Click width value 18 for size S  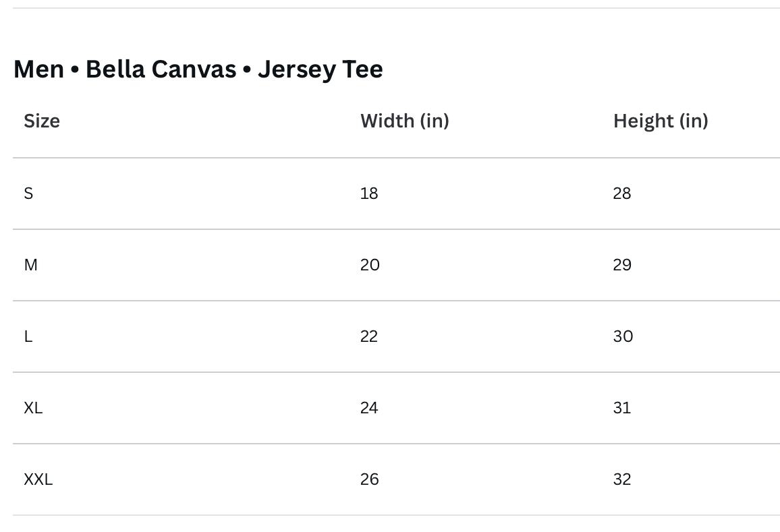pos(369,194)
